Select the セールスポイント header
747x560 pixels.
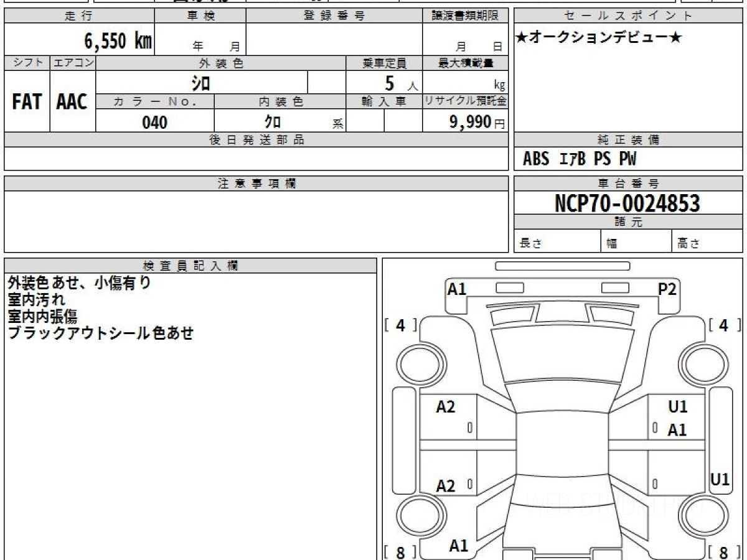click(x=629, y=16)
